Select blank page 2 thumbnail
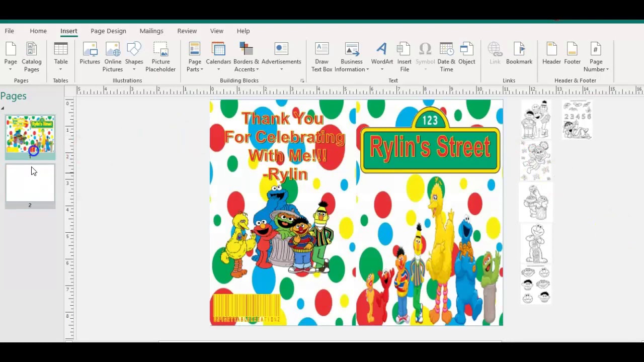The width and height of the screenshot is (644, 362). [30, 183]
